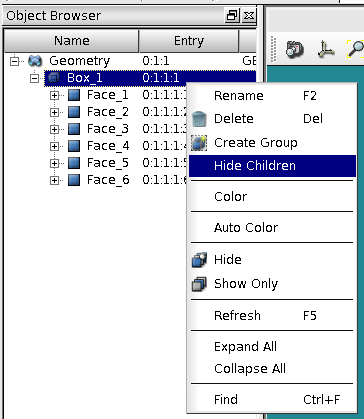Click the Geometry module icon in tree
364x419 pixels.
tap(35, 61)
